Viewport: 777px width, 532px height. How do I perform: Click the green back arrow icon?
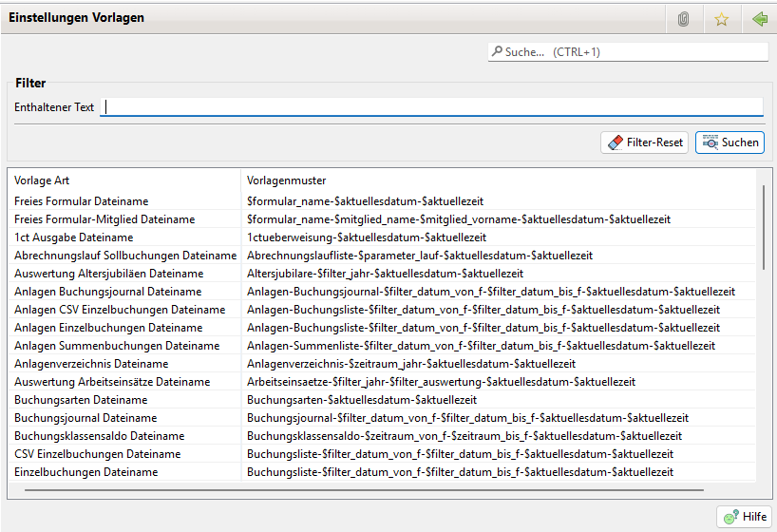(x=759, y=19)
